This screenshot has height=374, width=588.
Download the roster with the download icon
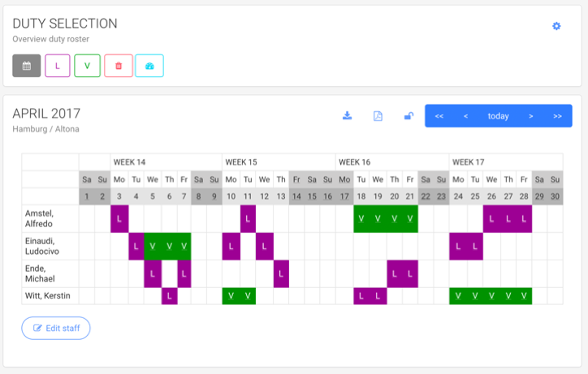click(348, 116)
